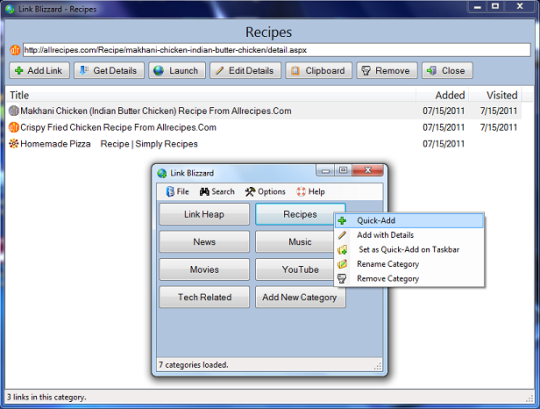Screen dimensions: 540x409
Task: Click the Add Link button
Action: point(39,71)
